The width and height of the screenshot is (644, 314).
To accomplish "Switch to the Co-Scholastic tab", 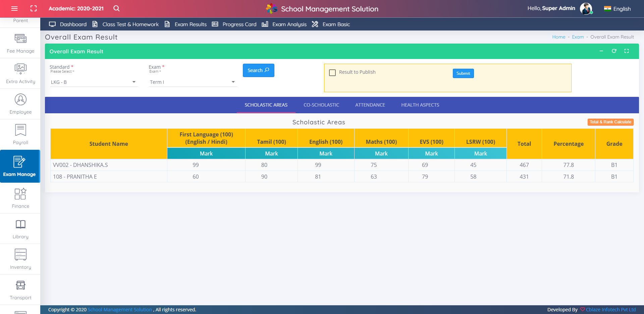I will point(321,105).
